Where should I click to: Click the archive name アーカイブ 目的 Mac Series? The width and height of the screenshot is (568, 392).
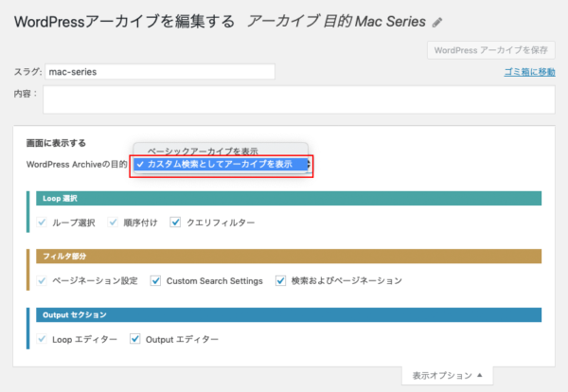(336, 22)
